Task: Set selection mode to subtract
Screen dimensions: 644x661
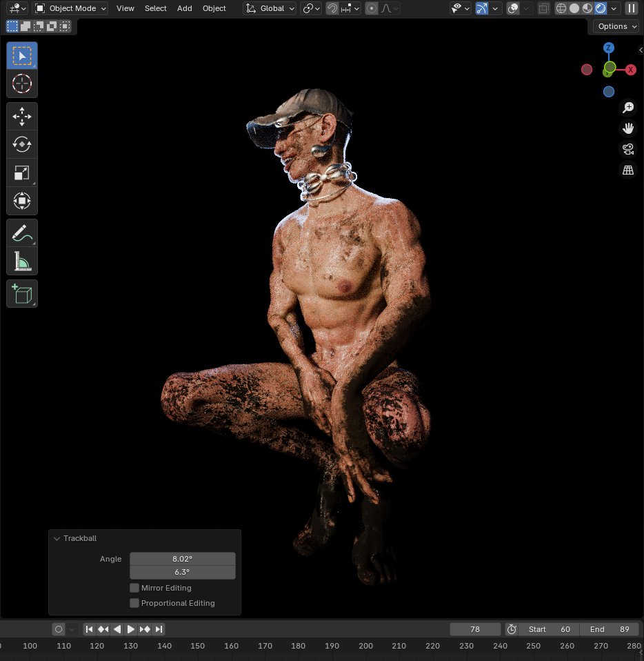Action: (x=39, y=26)
